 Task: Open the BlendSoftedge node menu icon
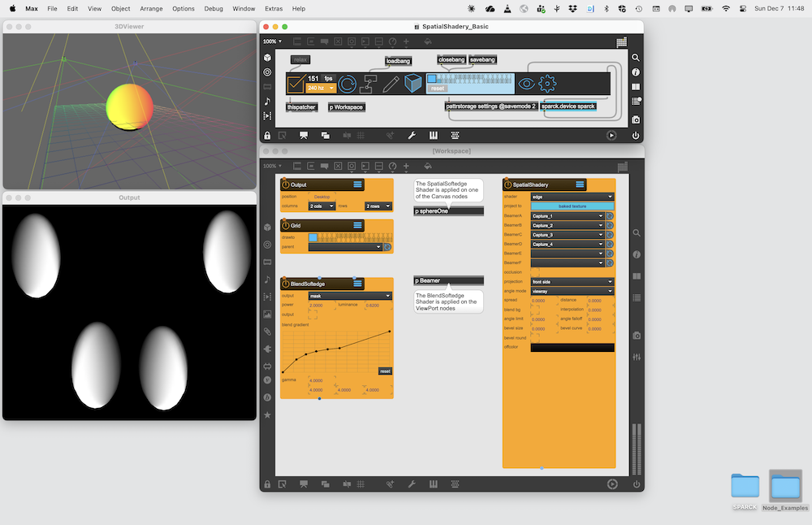(357, 283)
